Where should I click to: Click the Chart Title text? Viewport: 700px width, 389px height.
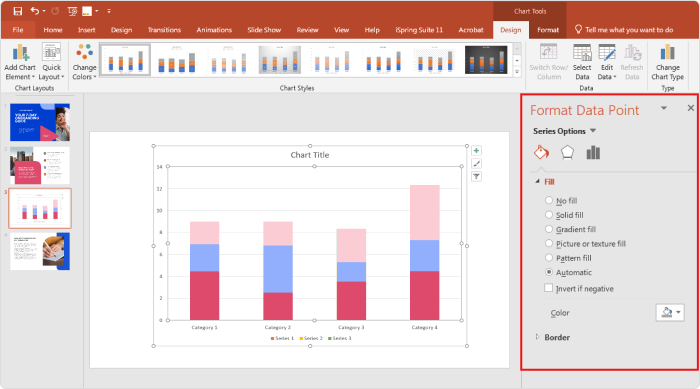(310, 155)
